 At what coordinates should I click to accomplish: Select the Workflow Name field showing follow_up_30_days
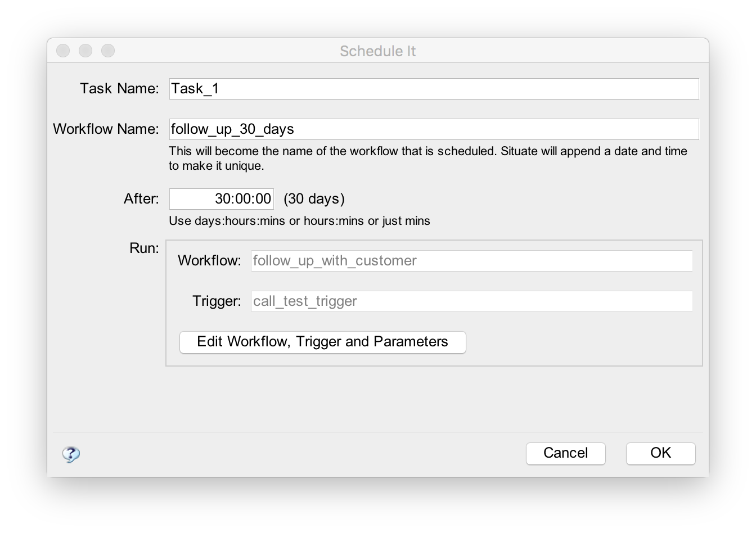[x=433, y=129]
